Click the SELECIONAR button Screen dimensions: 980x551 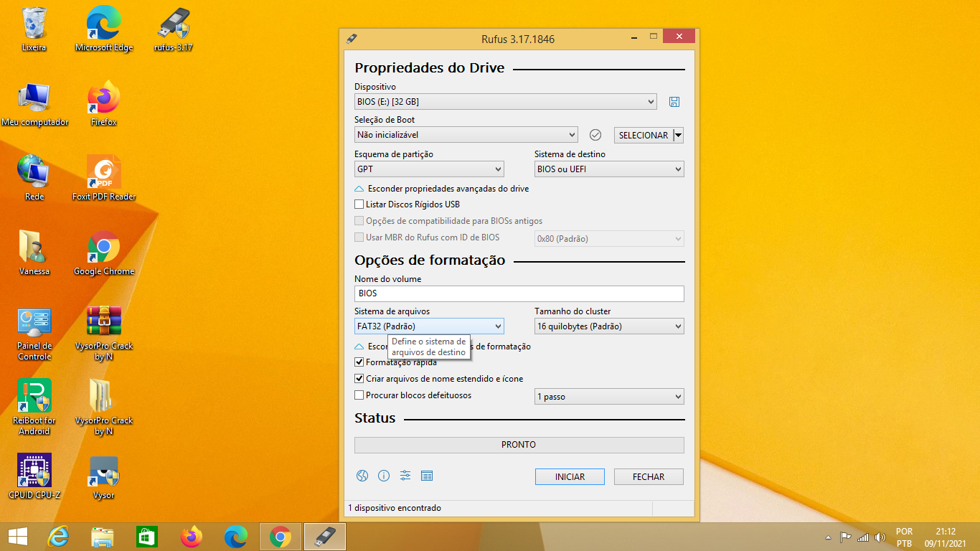(x=643, y=135)
